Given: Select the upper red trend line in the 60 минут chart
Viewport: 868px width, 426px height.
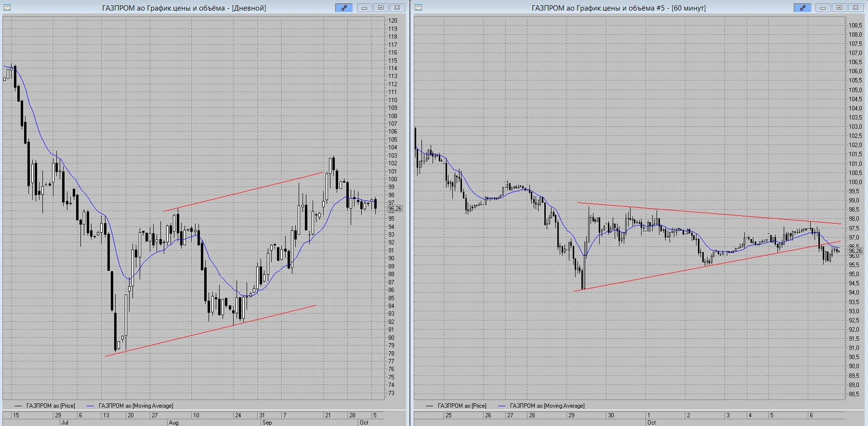Looking at the screenshot, I should tap(710, 213).
